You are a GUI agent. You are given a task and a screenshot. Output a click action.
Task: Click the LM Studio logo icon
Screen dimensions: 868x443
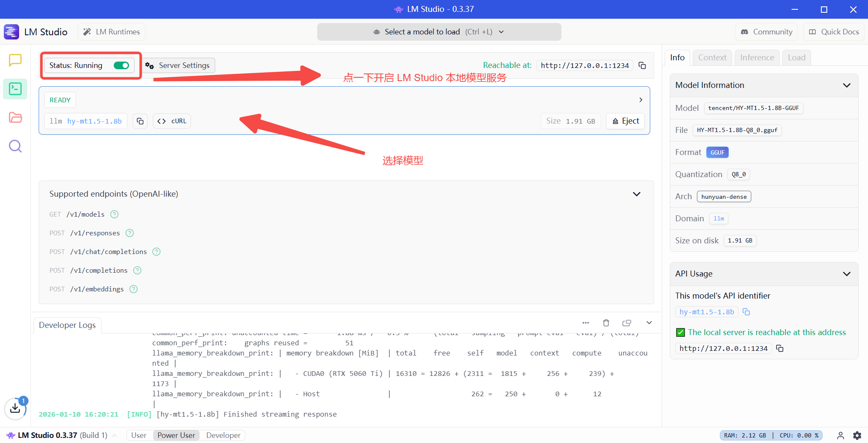coord(11,32)
